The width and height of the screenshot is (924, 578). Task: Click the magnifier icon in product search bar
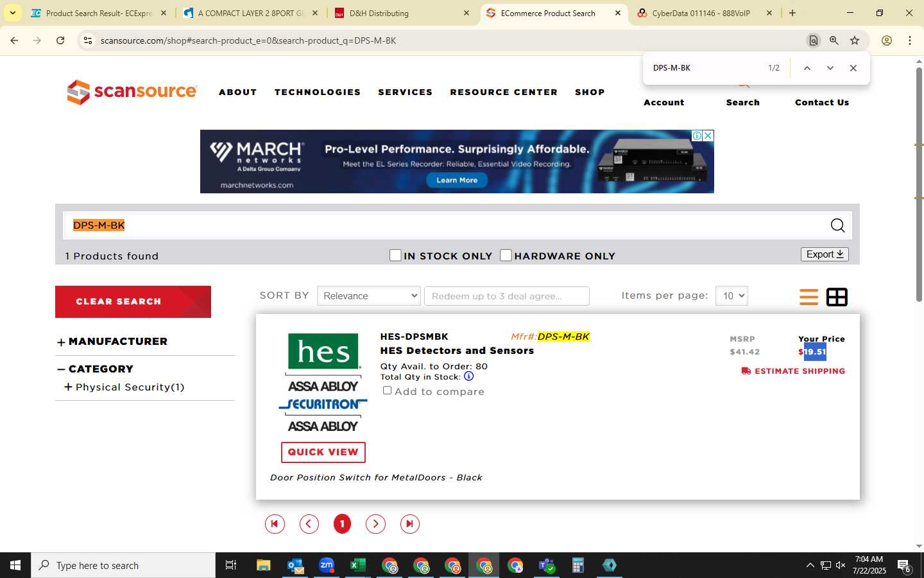tap(837, 225)
